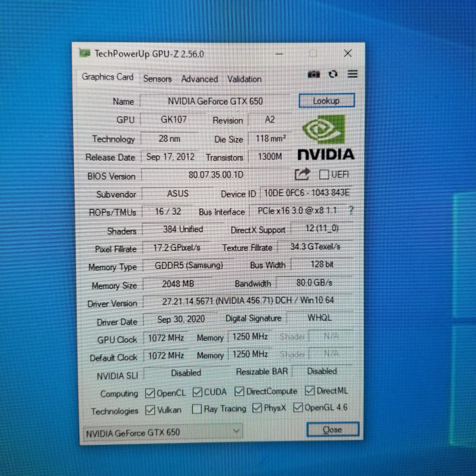
Task: Click the NVIDIA SLI field
Action: pyautogui.click(x=186, y=373)
